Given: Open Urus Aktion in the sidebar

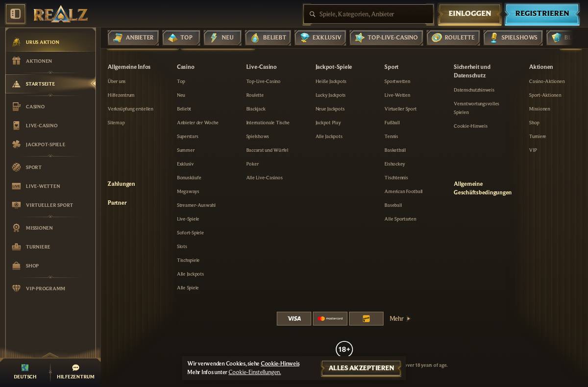Looking at the screenshot, I should pyautogui.click(x=50, y=42).
